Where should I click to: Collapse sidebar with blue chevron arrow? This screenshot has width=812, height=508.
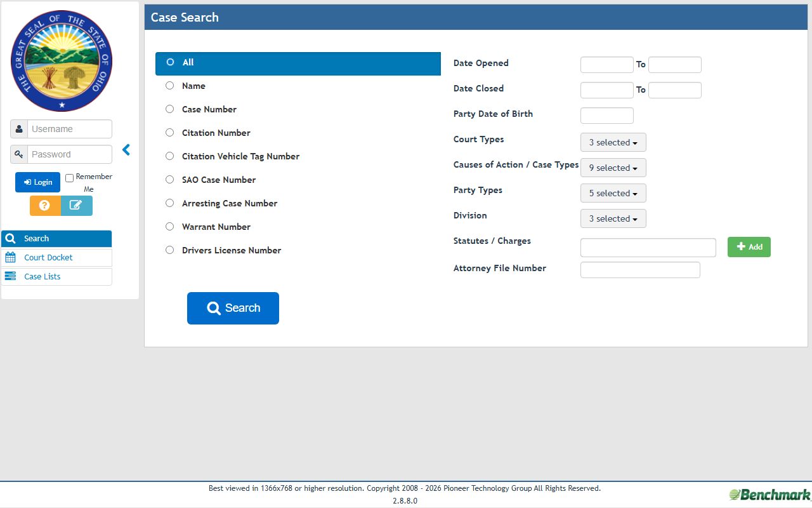pos(126,150)
